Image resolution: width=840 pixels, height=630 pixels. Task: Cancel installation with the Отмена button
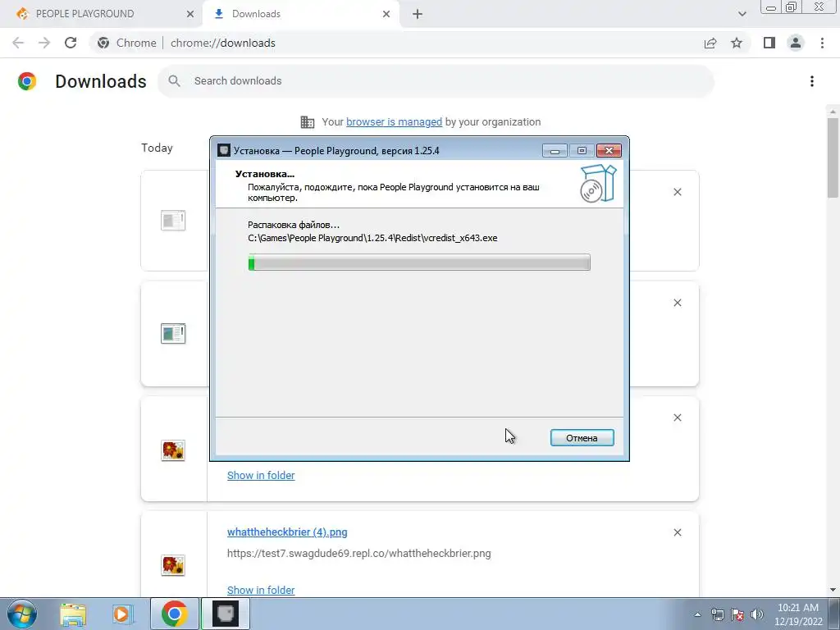582,438
